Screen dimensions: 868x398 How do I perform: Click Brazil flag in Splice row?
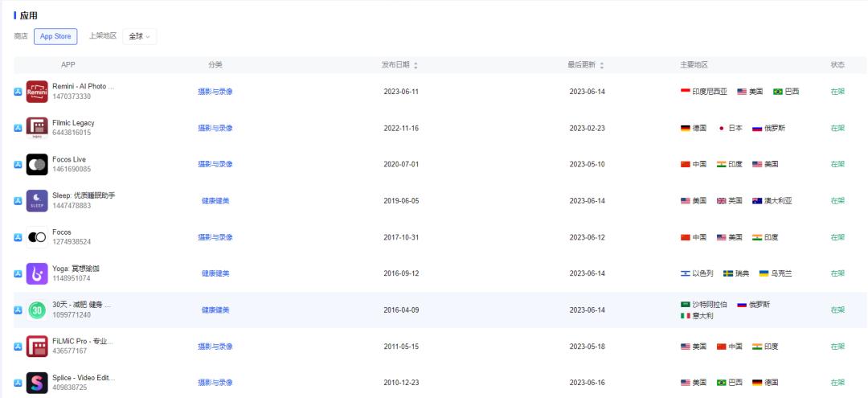721,383
